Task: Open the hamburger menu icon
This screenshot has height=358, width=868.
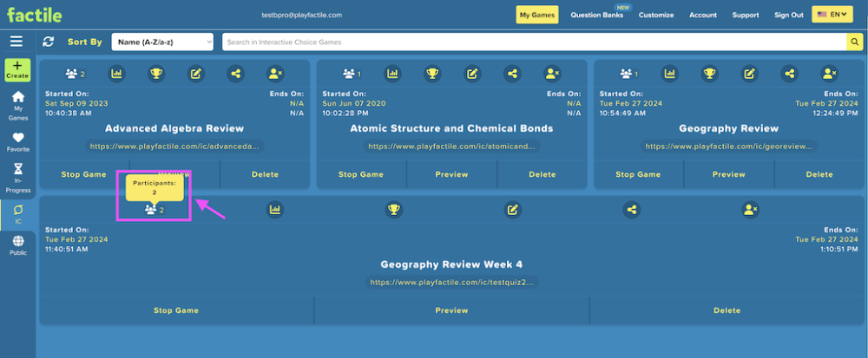Action: click(x=16, y=42)
